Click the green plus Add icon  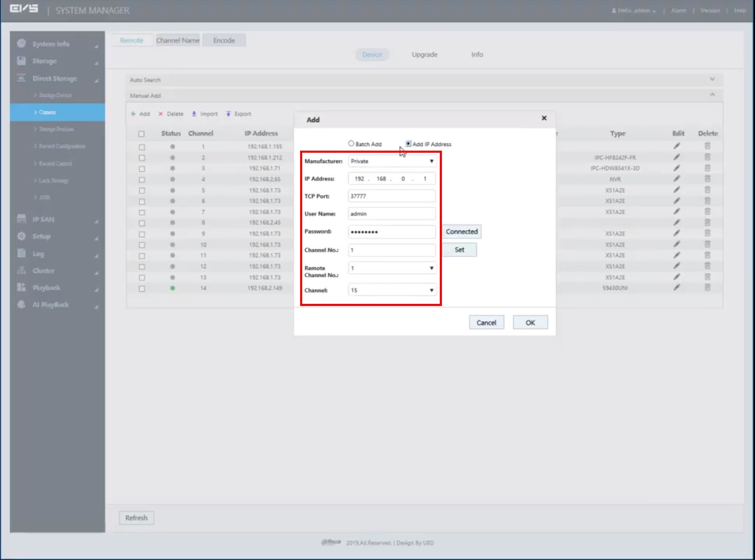pyautogui.click(x=133, y=114)
